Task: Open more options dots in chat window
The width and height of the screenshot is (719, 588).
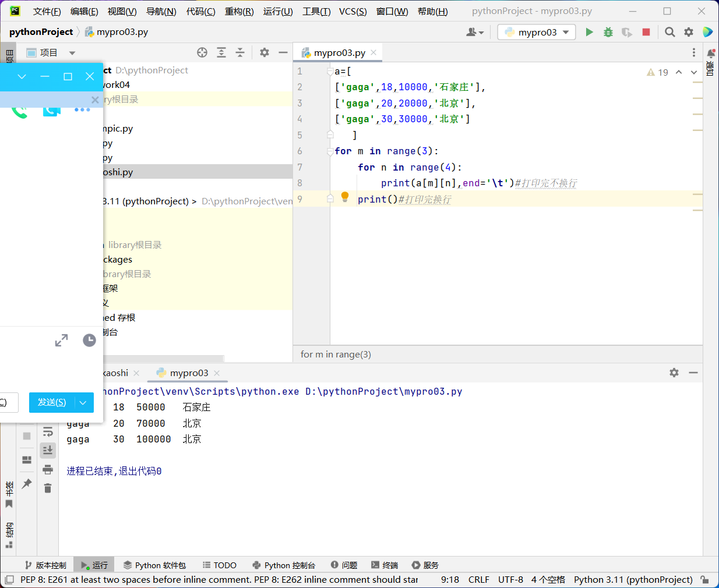Action: [x=82, y=109]
